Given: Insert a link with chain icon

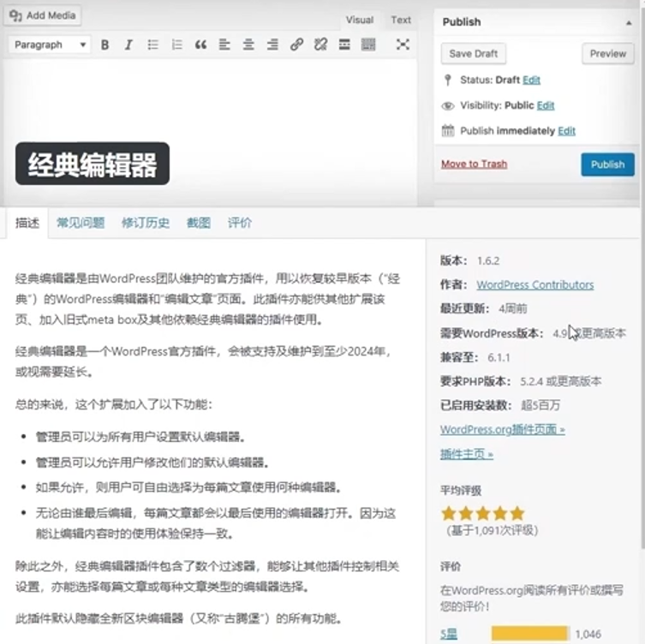Looking at the screenshot, I should 296,45.
